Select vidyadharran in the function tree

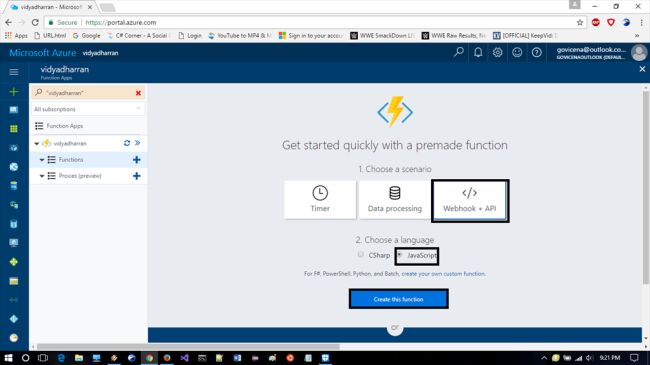70,144
